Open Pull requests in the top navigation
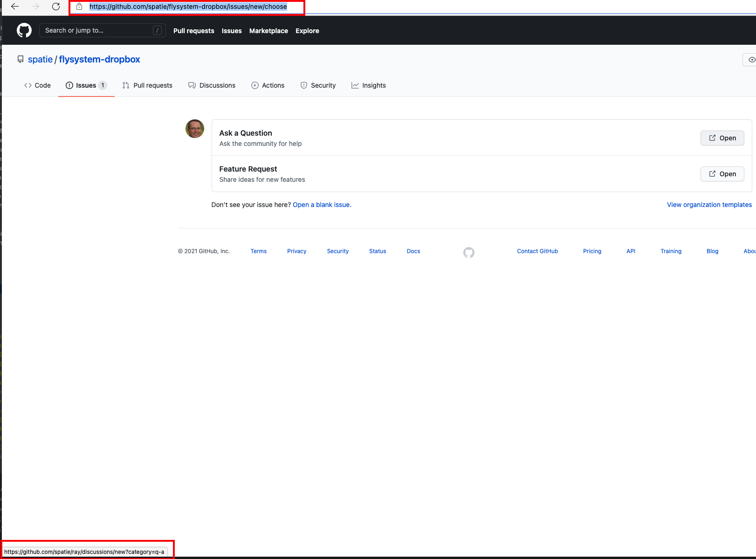The height and width of the screenshot is (559, 756). (194, 31)
